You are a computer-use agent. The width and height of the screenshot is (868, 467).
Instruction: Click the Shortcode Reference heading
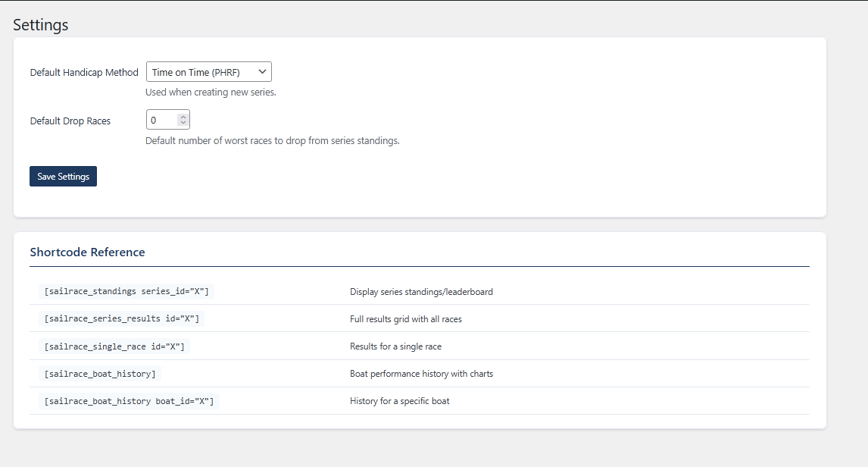coord(87,252)
